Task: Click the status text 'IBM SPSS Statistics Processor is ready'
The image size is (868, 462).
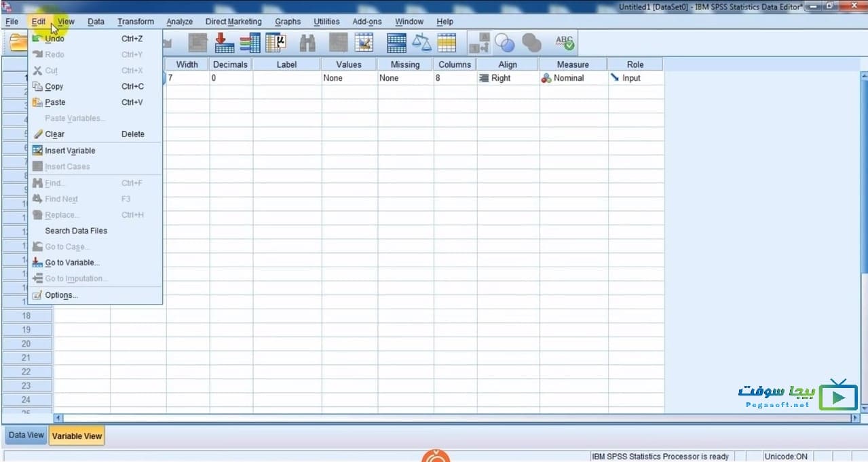Action: coord(660,457)
